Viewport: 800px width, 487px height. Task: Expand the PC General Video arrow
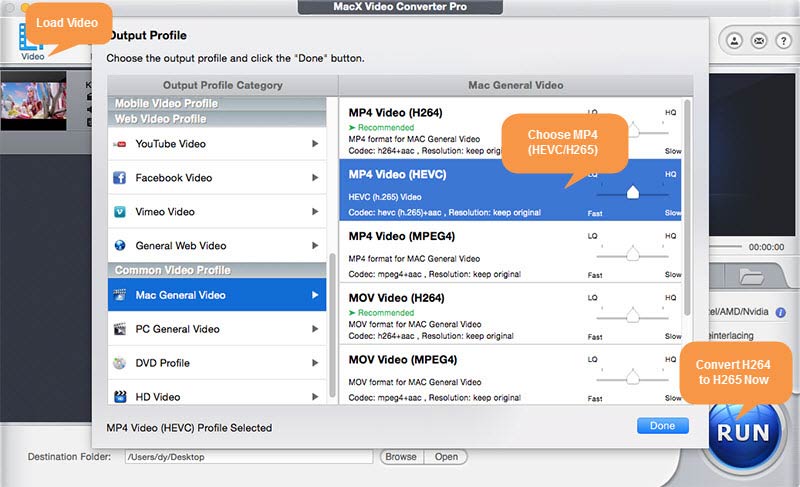[x=315, y=329]
